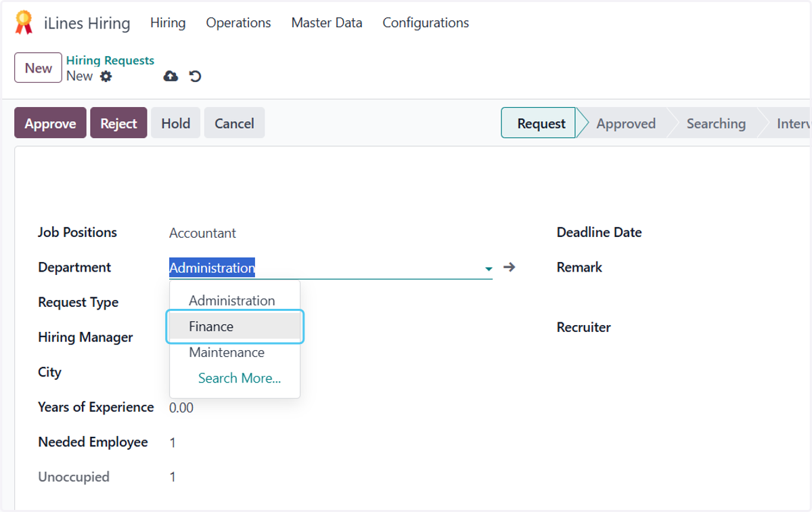Open the settings gear next to New
Screen dimensions: 812x512
pyautogui.click(x=106, y=77)
